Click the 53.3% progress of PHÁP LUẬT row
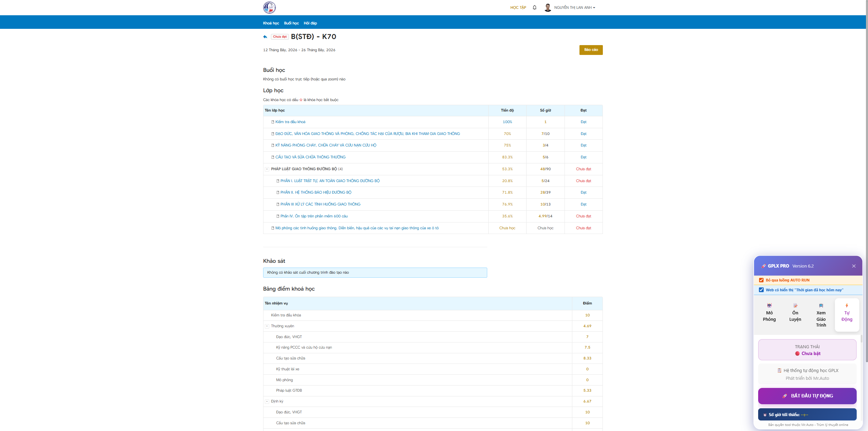 507,169
